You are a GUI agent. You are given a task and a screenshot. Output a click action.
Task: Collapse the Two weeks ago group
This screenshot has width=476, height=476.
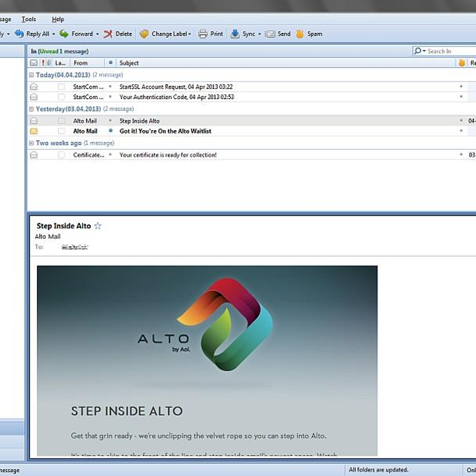pyautogui.click(x=31, y=143)
